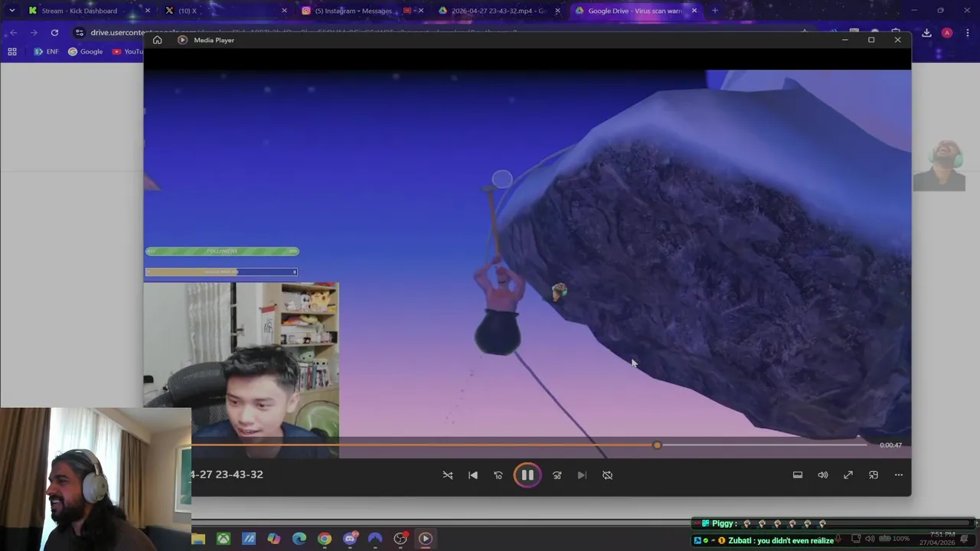
Task: Minimize the Media Player window
Action: (x=844, y=40)
